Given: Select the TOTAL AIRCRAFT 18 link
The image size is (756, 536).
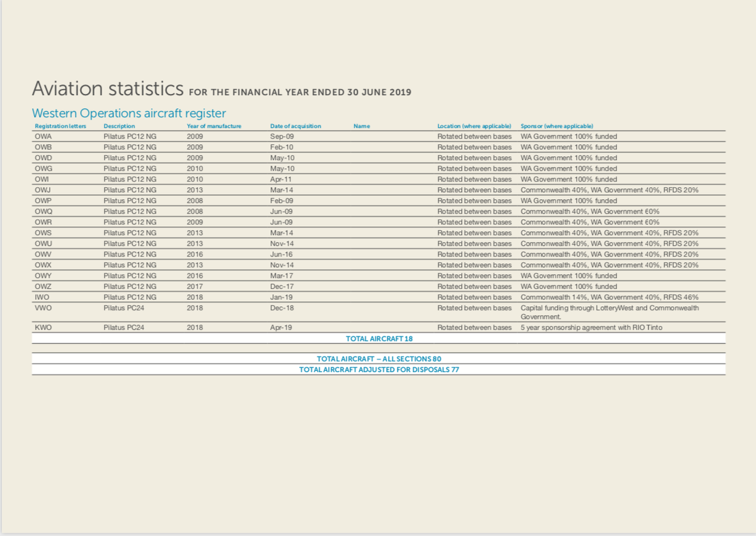Looking at the screenshot, I should 378,338.
